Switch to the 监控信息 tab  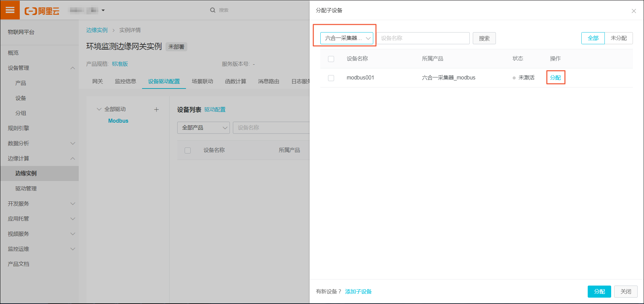click(125, 81)
